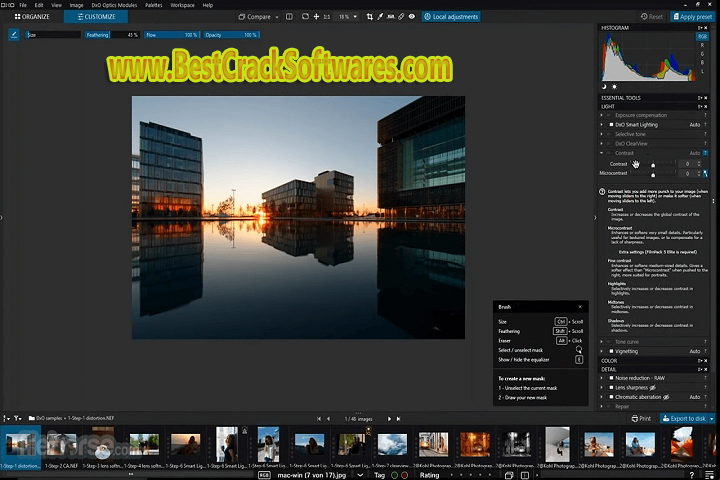Click the Feathering slider bar
This screenshot has width=720, height=480.
point(112,35)
